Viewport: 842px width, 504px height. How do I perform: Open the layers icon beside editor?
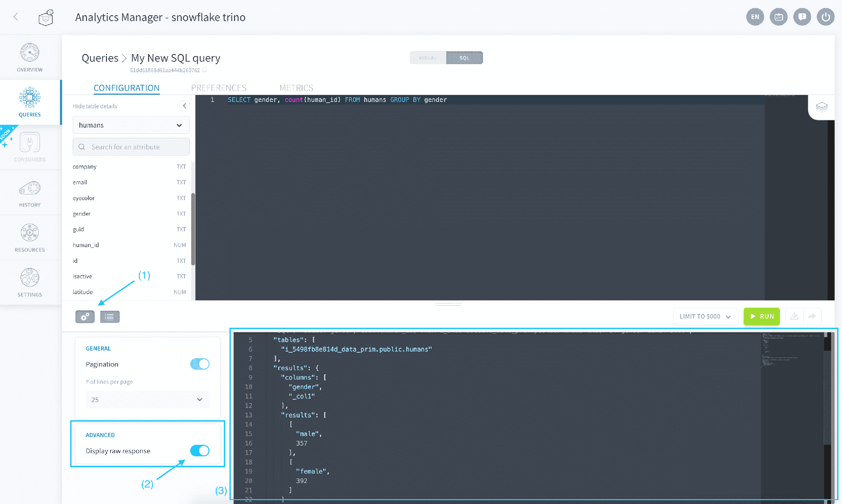coord(822,107)
